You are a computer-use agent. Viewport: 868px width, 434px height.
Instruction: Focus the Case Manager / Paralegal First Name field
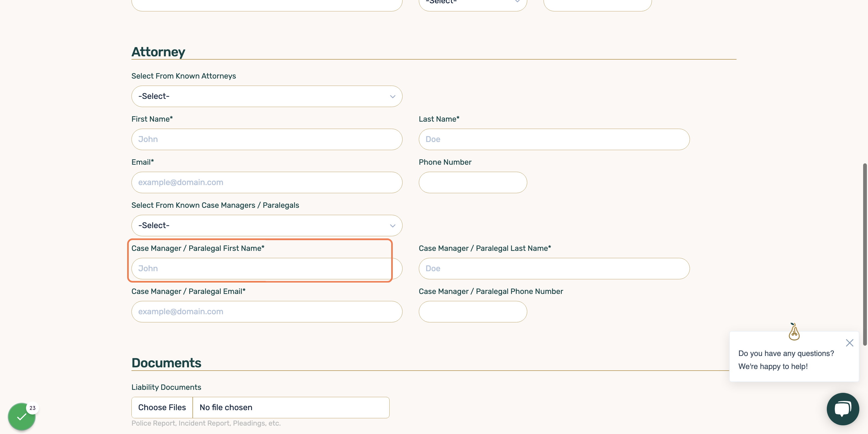(266, 268)
